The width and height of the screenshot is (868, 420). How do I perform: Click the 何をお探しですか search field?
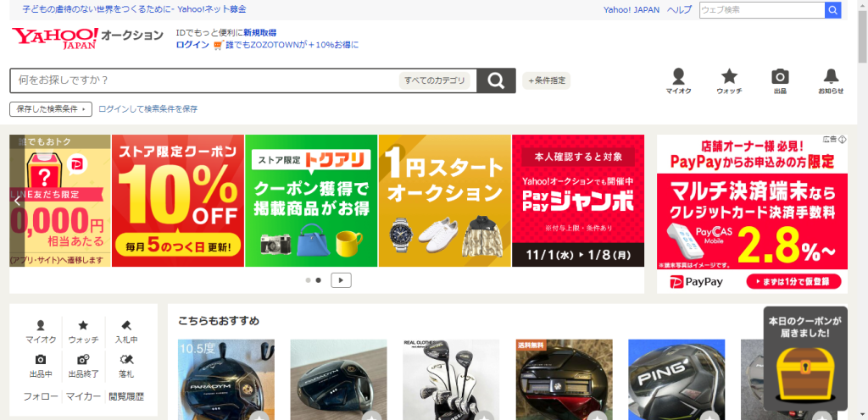pyautogui.click(x=203, y=81)
